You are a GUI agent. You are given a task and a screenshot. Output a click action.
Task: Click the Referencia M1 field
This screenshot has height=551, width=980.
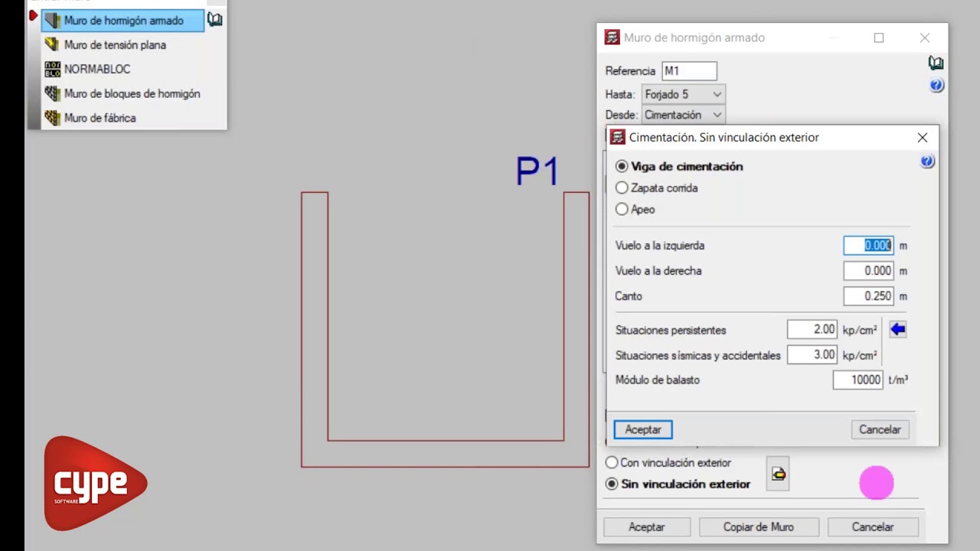[x=689, y=71]
